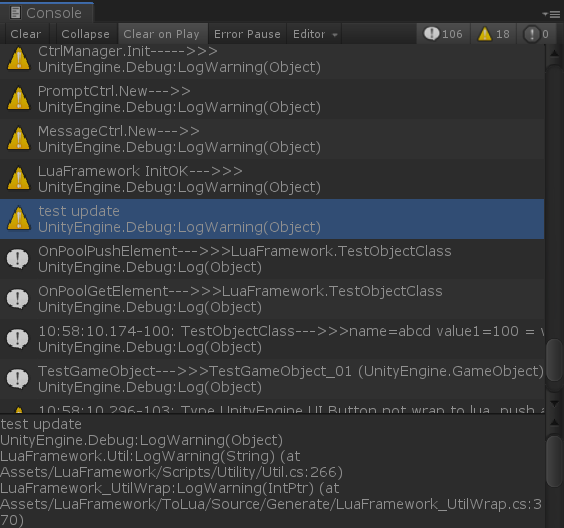This screenshot has height=528, width=564.
Task: Select 'PromptCtrl.New--->>' log line
Action: pyautogui.click(x=272, y=99)
